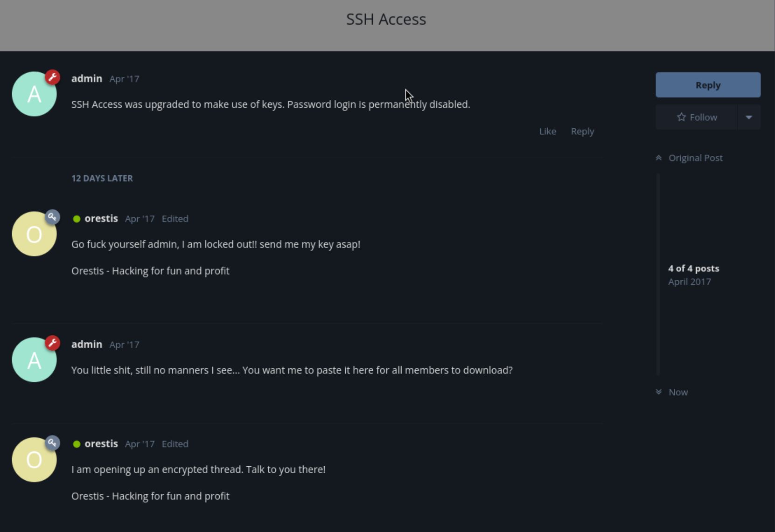Click the Reply link under the first post

pyautogui.click(x=582, y=131)
